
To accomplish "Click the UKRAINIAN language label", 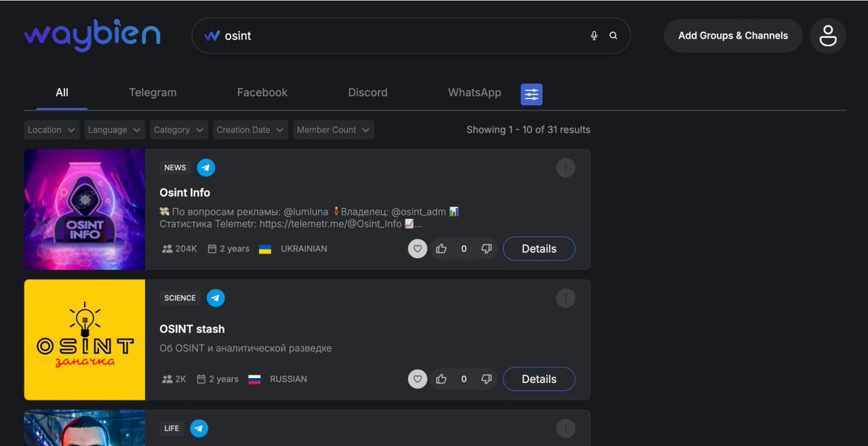I will 304,249.
